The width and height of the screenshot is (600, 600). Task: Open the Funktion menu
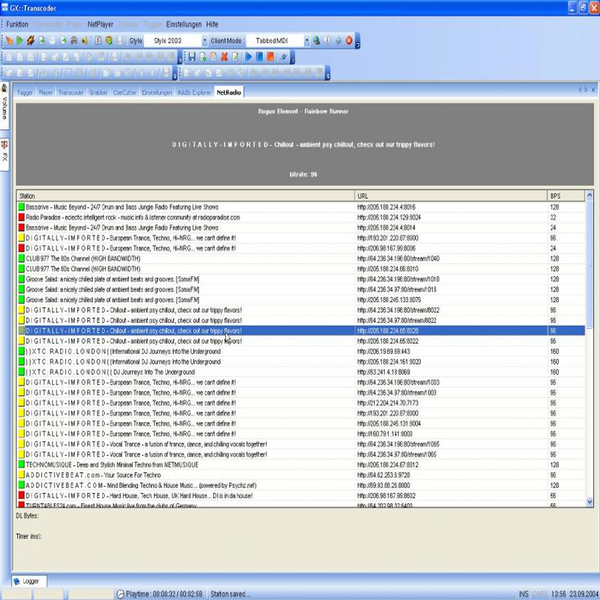pos(17,24)
